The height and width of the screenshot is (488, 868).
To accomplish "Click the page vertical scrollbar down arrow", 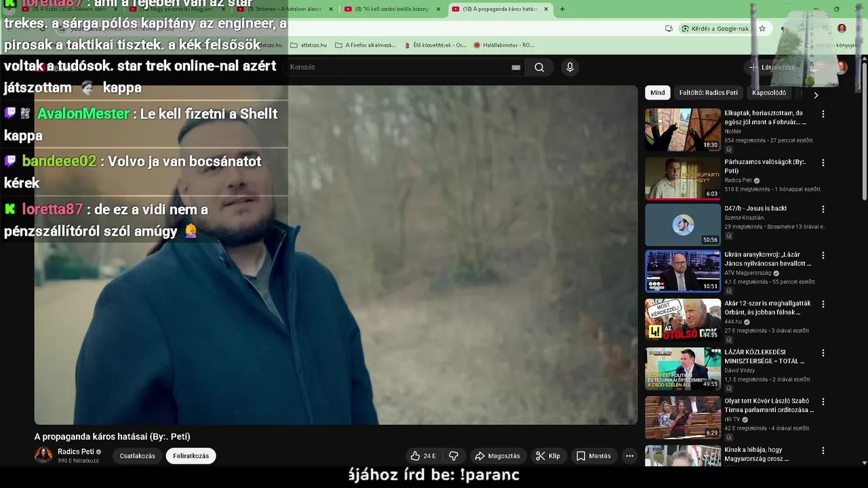I will pos(864,464).
